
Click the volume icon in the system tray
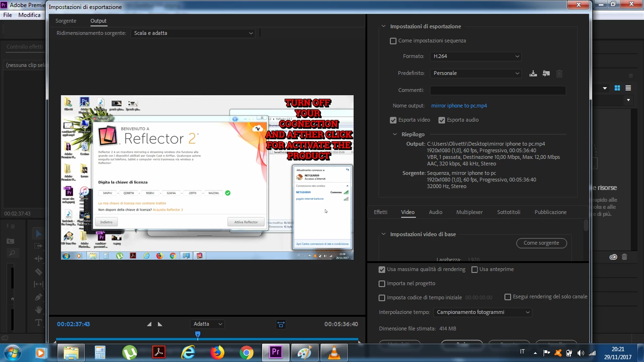(580, 353)
